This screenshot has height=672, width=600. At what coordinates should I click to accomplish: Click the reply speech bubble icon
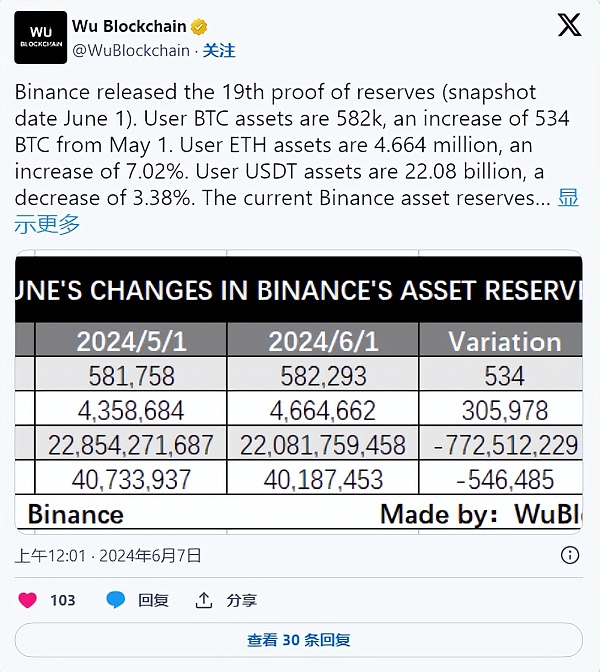coord(116,600)
